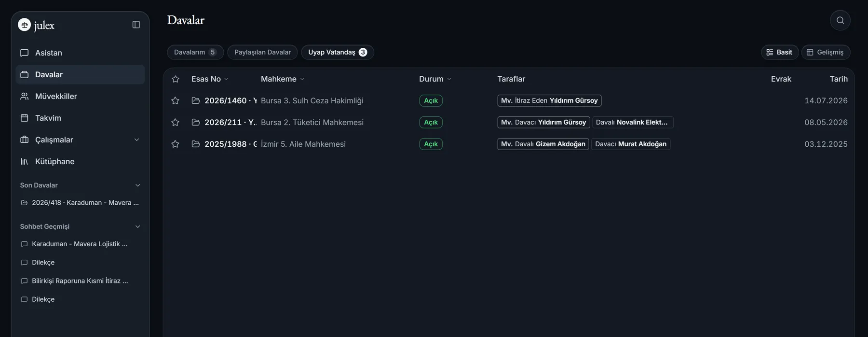Screen dimensions: 868x337
Task: Switch to Paylaşılan Davalar tab
Action: (x=262, y=52)
